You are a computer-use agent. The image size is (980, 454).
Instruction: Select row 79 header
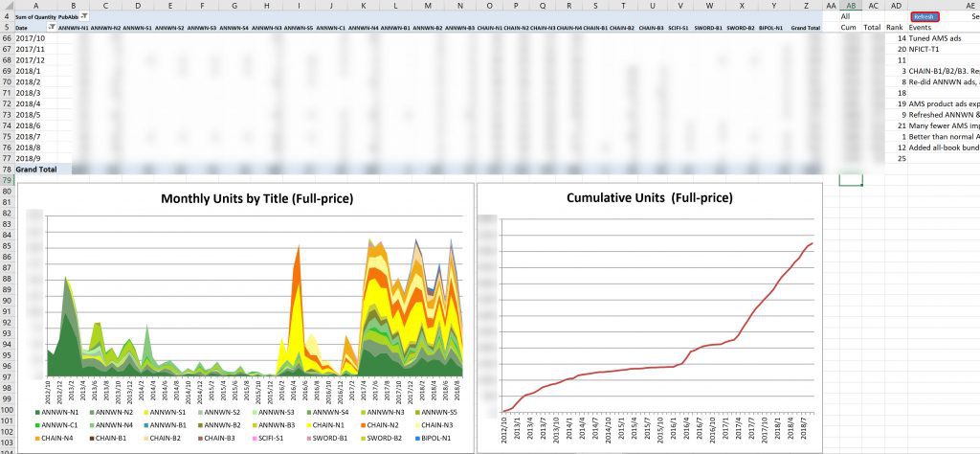7,180
